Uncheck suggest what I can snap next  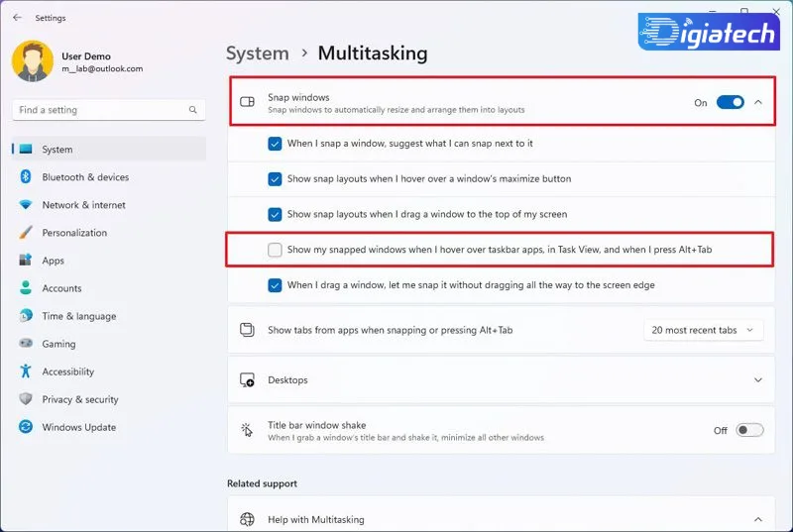pos(275,144)
